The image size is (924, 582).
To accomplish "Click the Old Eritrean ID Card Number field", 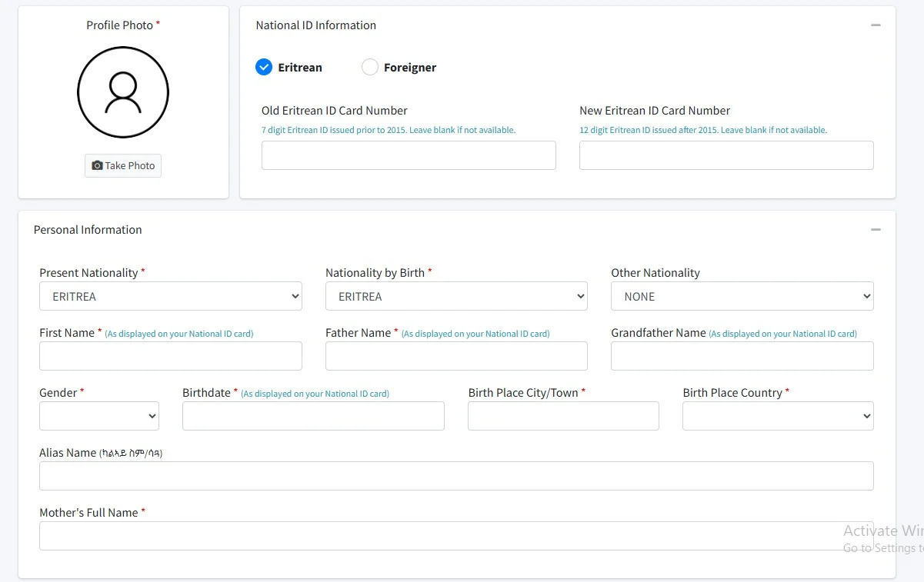I will click(x=409, y=155).
